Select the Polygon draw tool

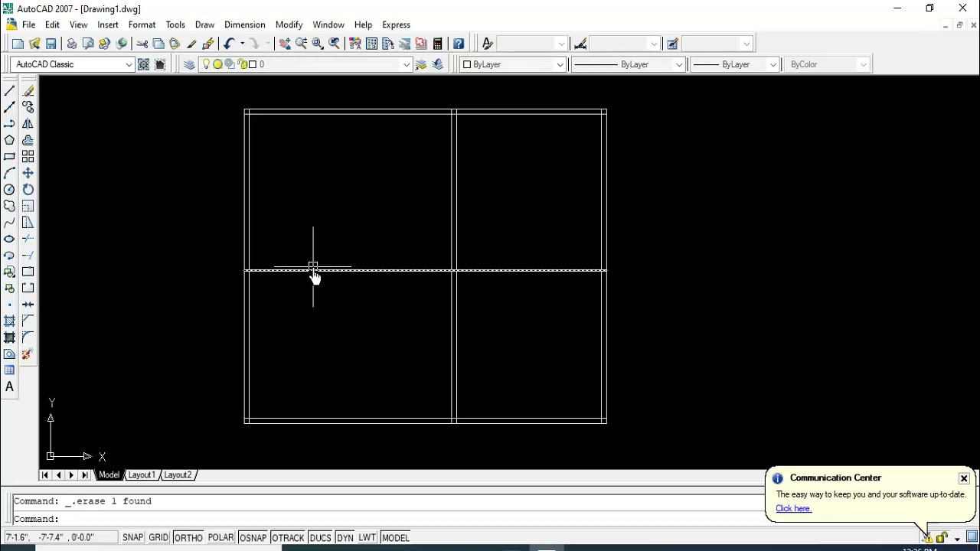coord(9,140)
